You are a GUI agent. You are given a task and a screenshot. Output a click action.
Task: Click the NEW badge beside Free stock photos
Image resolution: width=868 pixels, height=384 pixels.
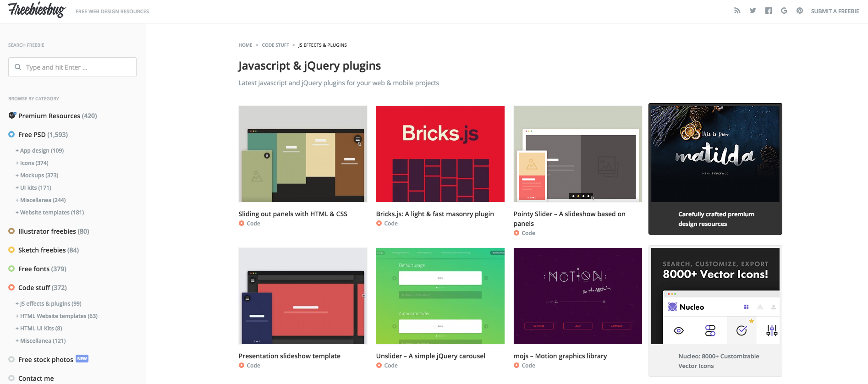click(x=82, y=359)
